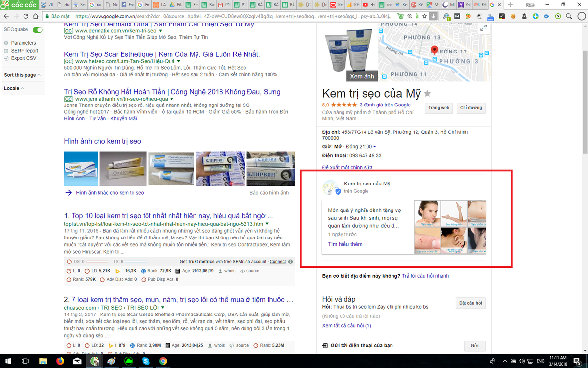This screenshot has height=368, width=588.
Task: Open Skype from the taskbar
Action: pyautogui.click(x=146, y=361)
